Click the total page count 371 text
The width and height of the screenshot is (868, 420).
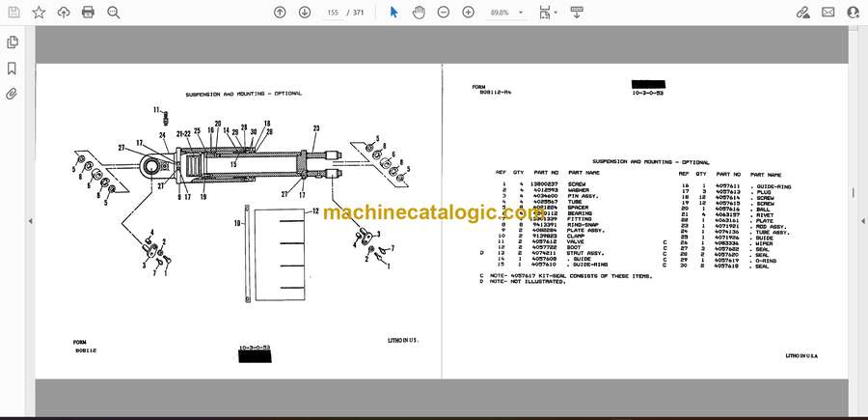coord(359,13)
